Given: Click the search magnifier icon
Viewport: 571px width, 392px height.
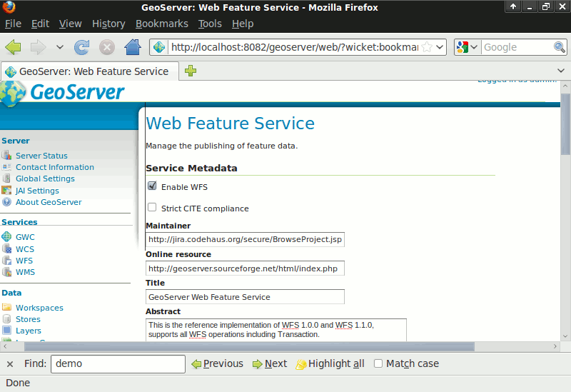Looking at the screenshot, I should [559, 47].
